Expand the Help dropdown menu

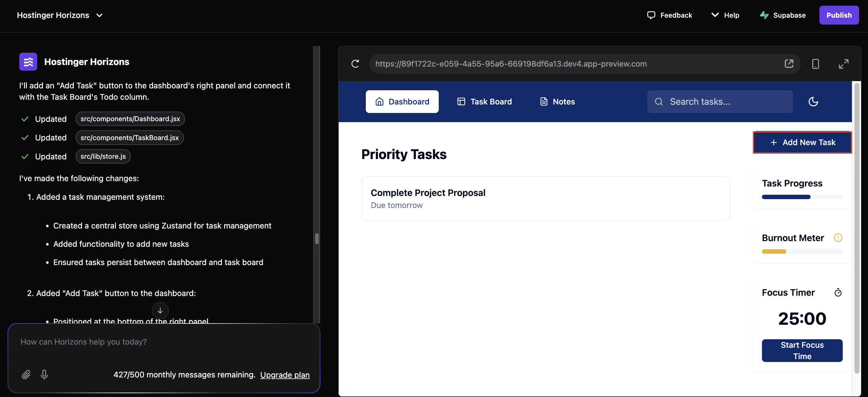725,15
